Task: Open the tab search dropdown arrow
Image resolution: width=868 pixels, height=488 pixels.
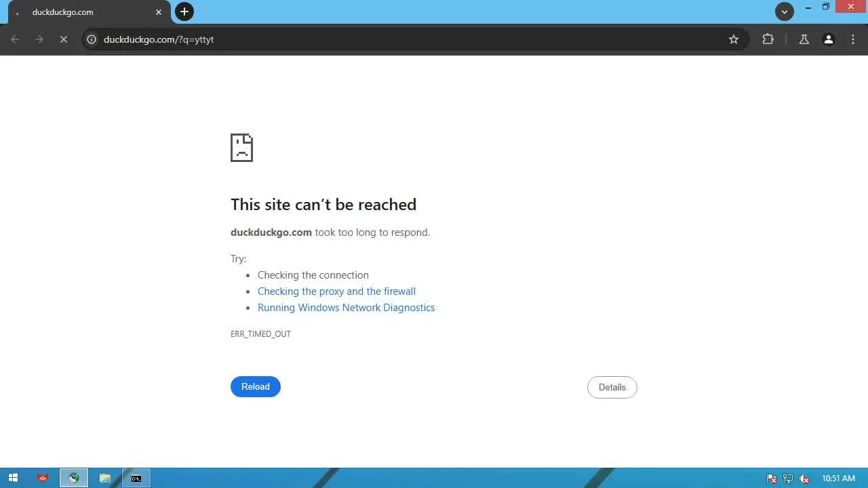Action: click(x=785, y=12)
